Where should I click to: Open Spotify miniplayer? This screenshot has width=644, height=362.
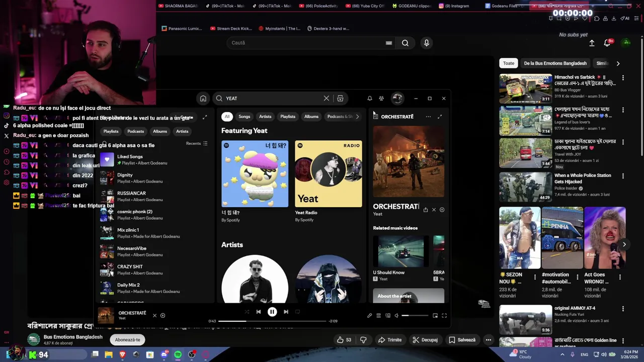[435, 315]
